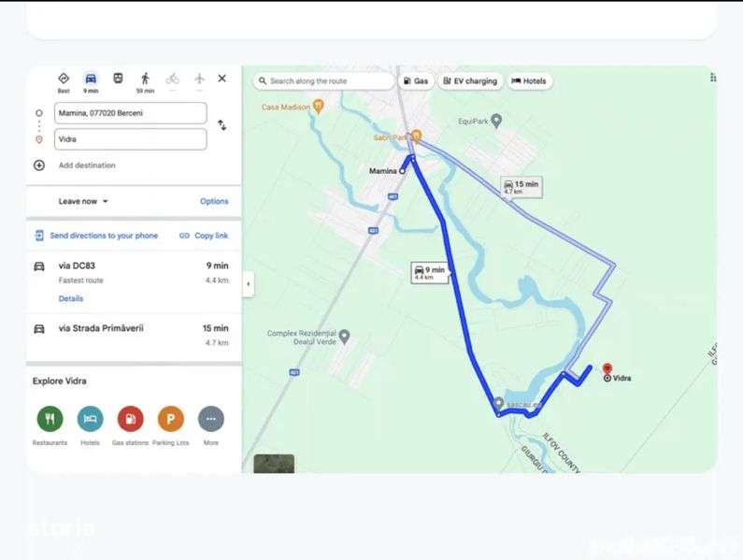Click the 9 min route label on the map
The image size is (743, 560).
(430, 273)
